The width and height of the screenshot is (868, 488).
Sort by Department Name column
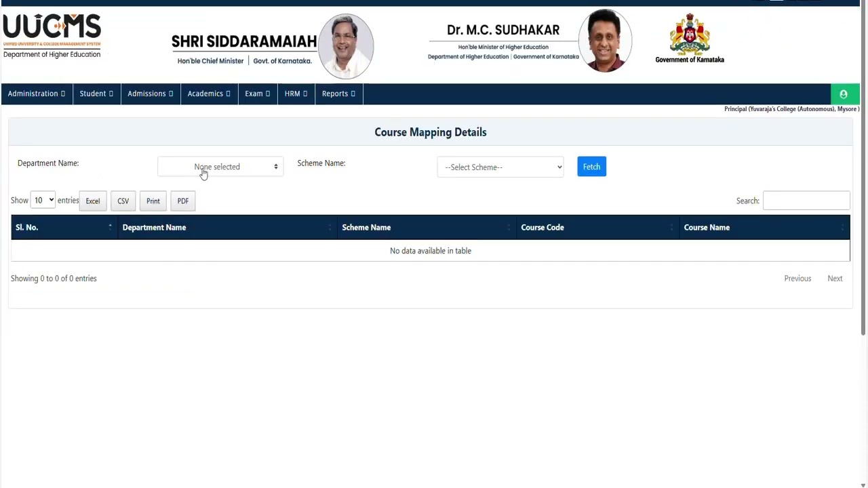click(x=228, y=228)
